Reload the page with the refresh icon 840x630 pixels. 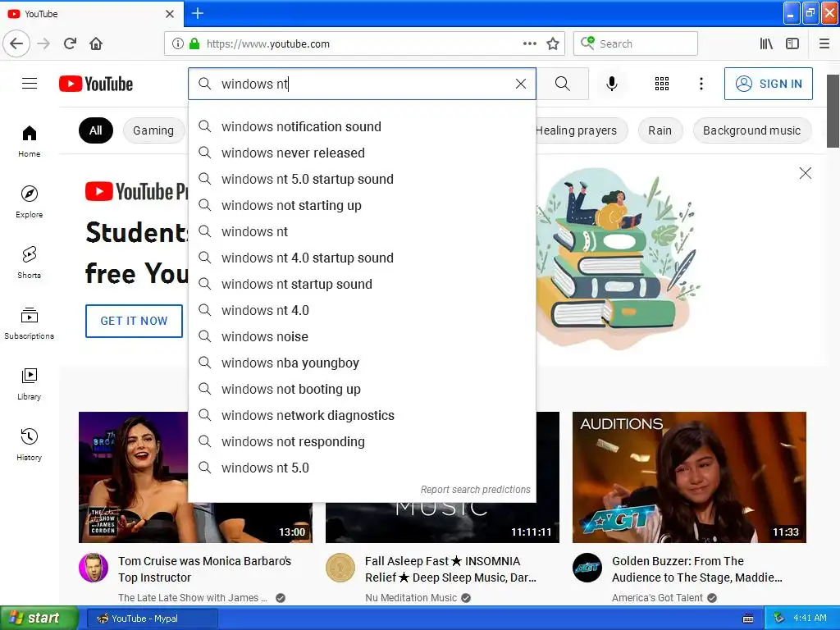(x=71, y=43)
